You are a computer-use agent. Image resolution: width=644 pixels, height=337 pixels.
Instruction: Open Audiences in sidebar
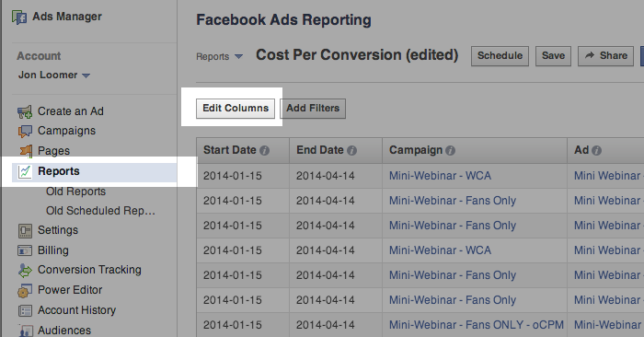coord(64,330)
